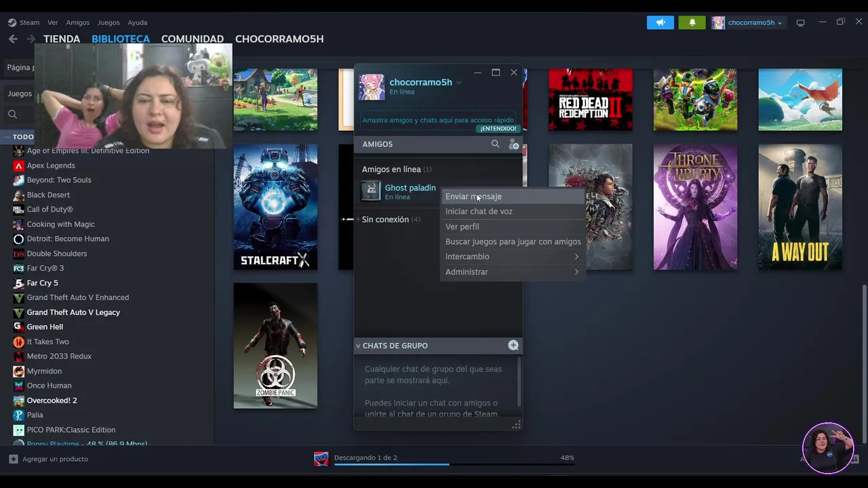868x488 pixels.
Task: Click Ghost paladin's avatar
Action: tap(371, 191)
